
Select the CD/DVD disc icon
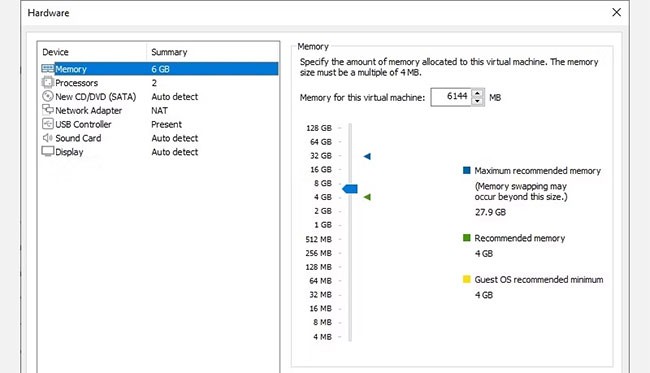(48, 96)
